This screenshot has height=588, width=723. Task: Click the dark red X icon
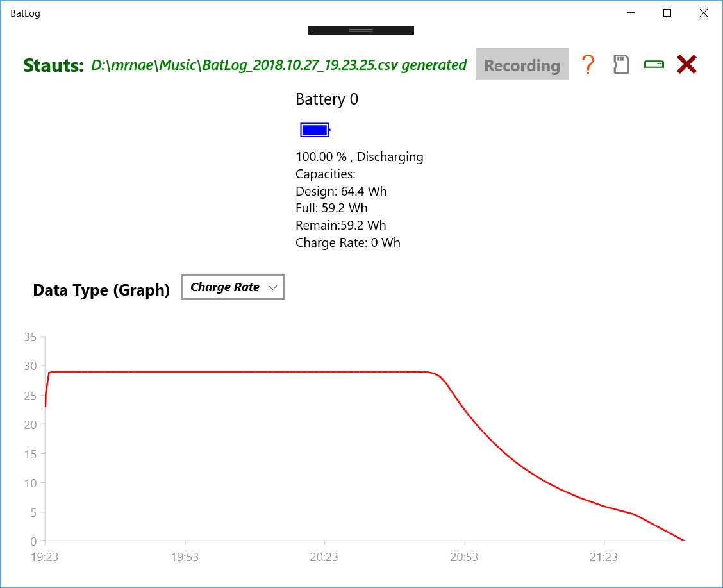(x=686, y=64)
